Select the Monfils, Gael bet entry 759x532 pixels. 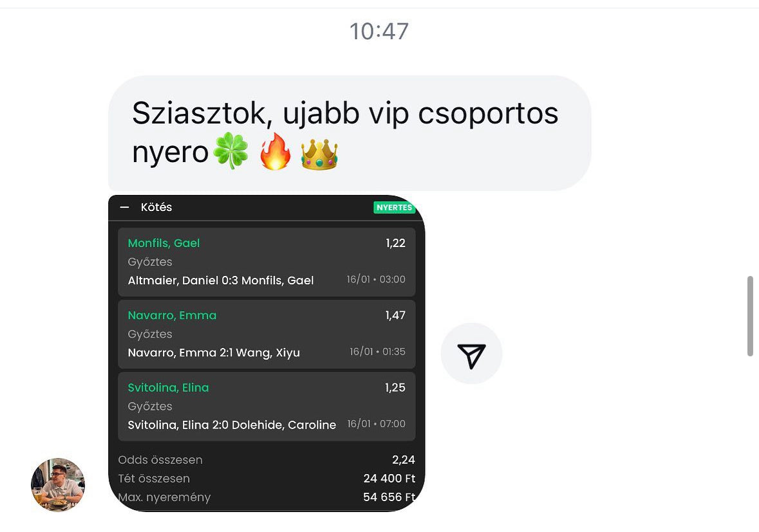pos(267,262)
